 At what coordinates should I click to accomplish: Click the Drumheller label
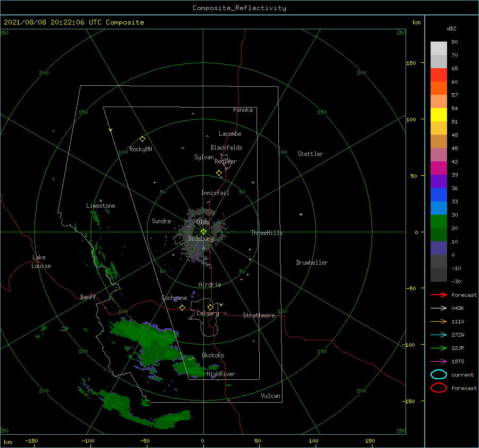312,263
